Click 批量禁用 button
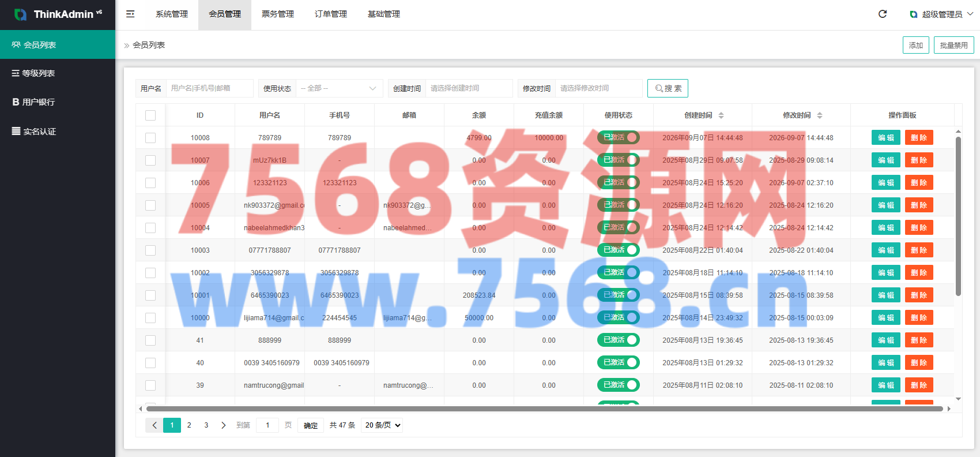 tap(954, 45)
